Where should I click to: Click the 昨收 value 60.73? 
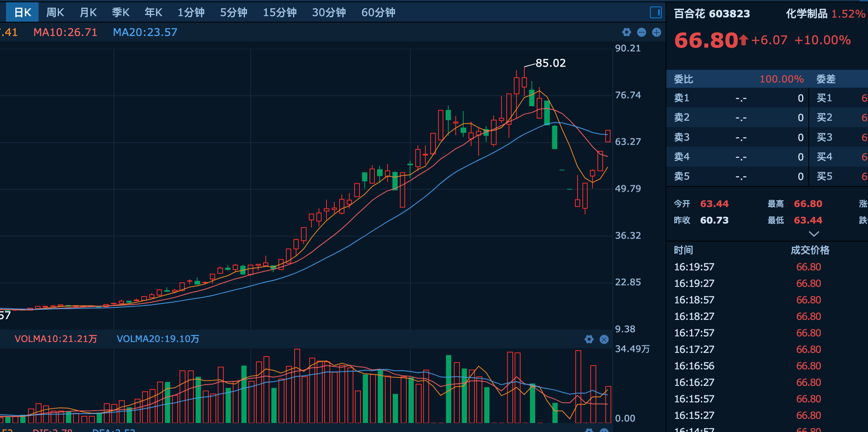(x=714, y=220)
